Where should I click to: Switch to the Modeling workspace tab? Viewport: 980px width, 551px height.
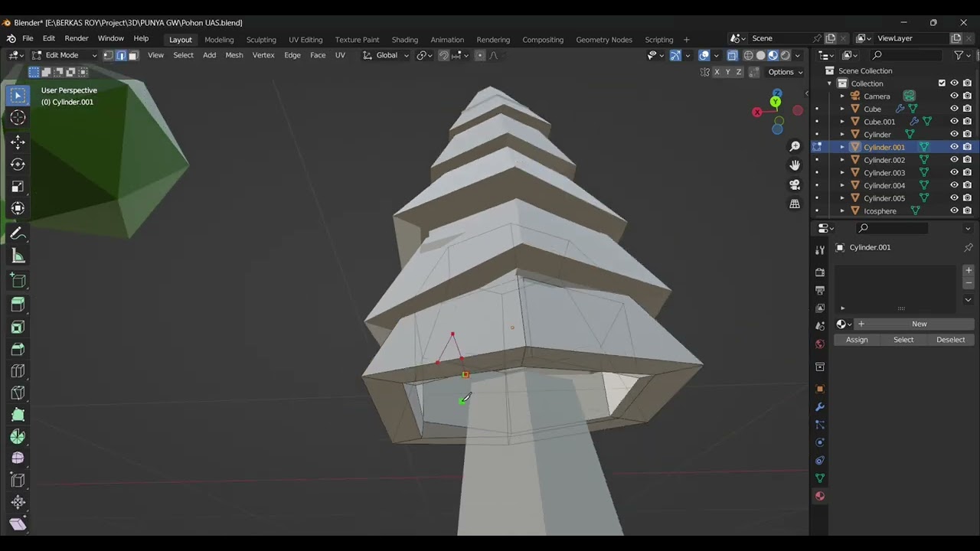219,40
